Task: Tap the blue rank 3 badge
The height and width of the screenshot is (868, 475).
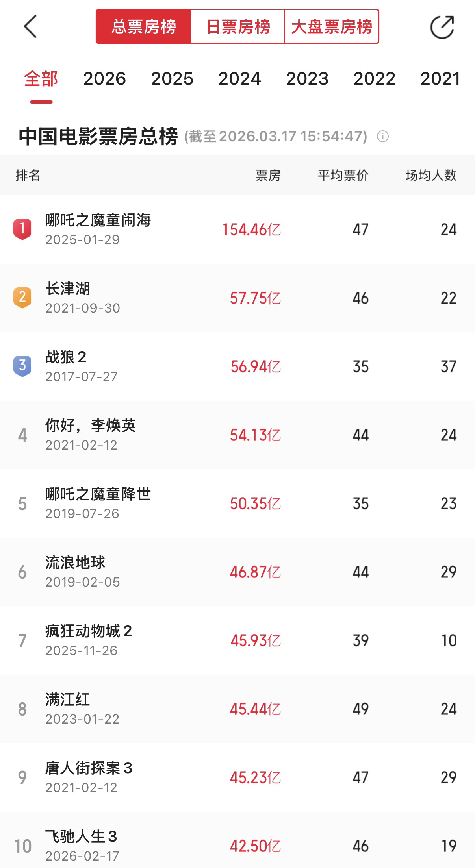Action: pos(22,366)
